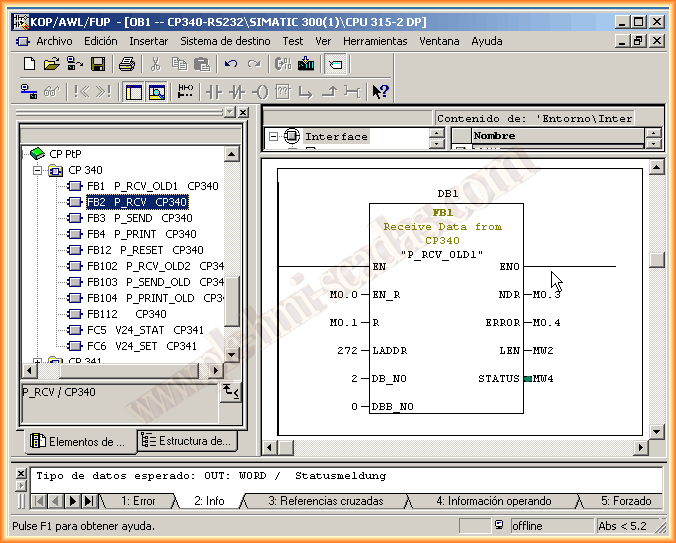
Task: Click the New block icon
Action: (29, 64)
